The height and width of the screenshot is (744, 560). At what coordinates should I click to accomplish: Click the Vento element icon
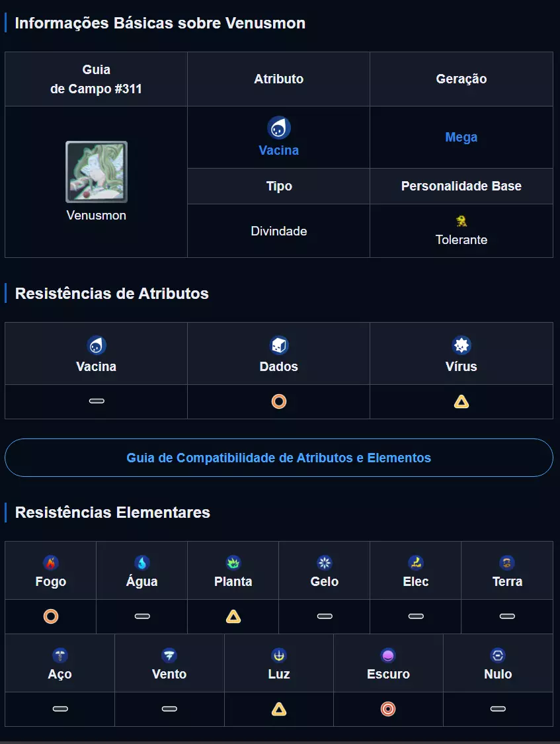pos(169,655)
